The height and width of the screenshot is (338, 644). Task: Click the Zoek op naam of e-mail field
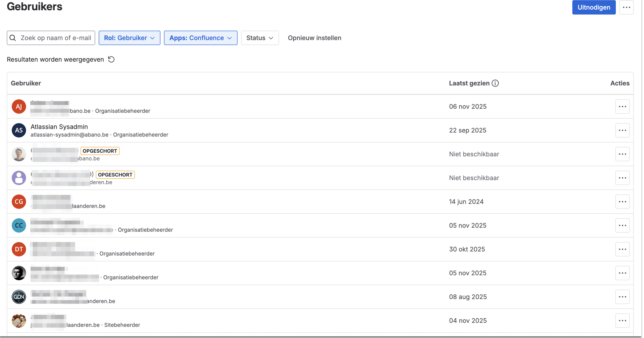pos(55,38)
